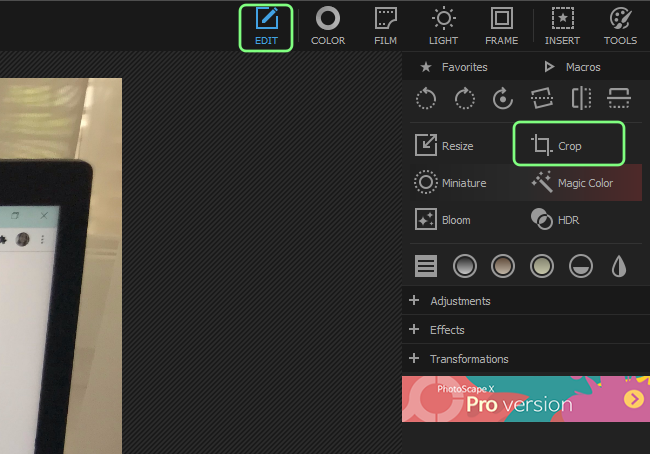The height and width of the screenshot is (454, 650).
Task: Click the droplet icon
Action: [619, 266]
